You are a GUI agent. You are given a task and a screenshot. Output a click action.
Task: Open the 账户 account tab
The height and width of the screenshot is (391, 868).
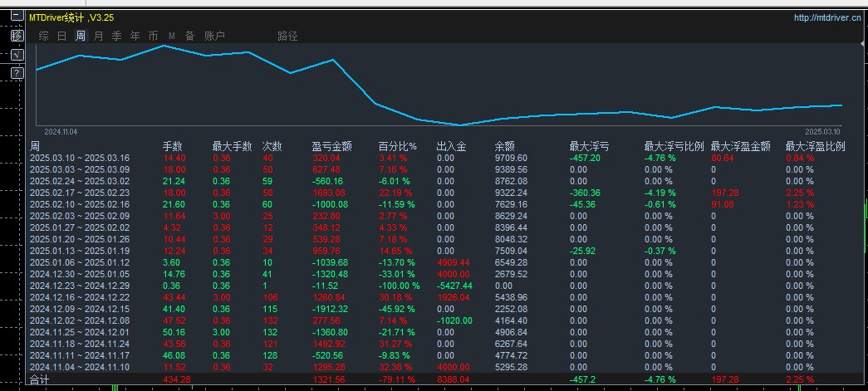215,36
